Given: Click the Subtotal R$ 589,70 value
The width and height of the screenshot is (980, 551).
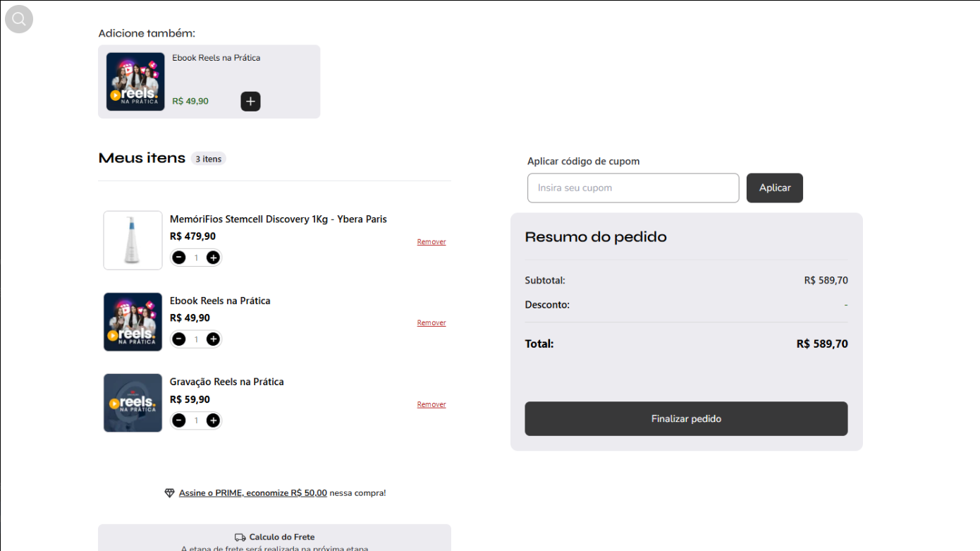Looking at the screenshot, I should pyautogui.click(x=826, y=281).
